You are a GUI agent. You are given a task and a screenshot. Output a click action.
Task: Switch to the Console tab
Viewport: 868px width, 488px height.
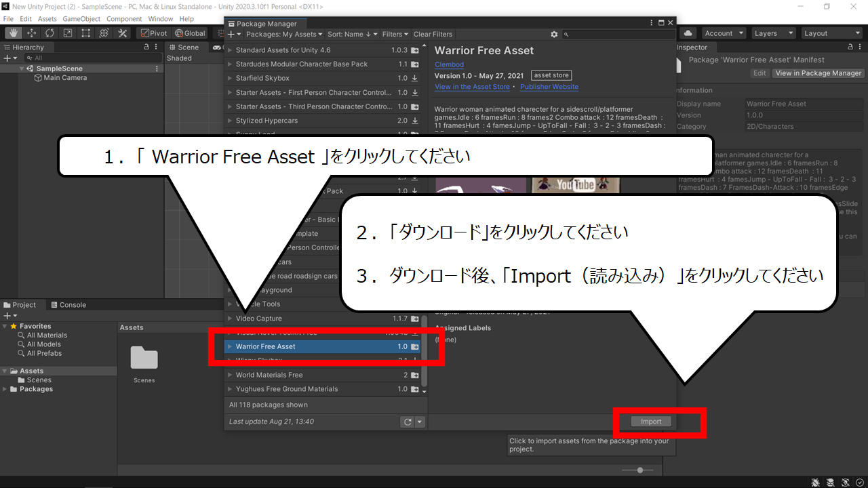(68, 305)
